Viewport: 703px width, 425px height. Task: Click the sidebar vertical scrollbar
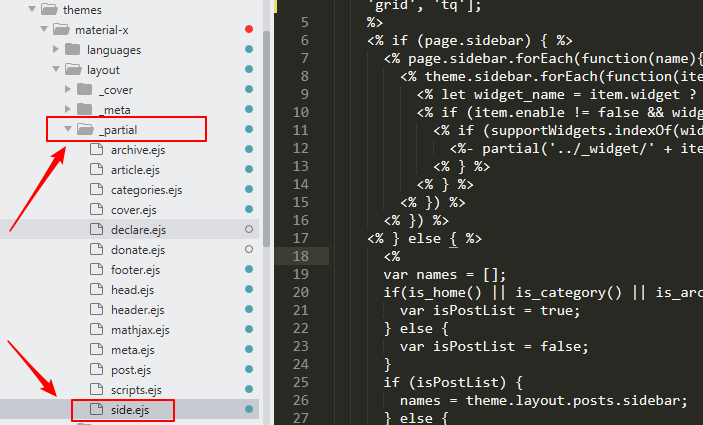(266, 139)
